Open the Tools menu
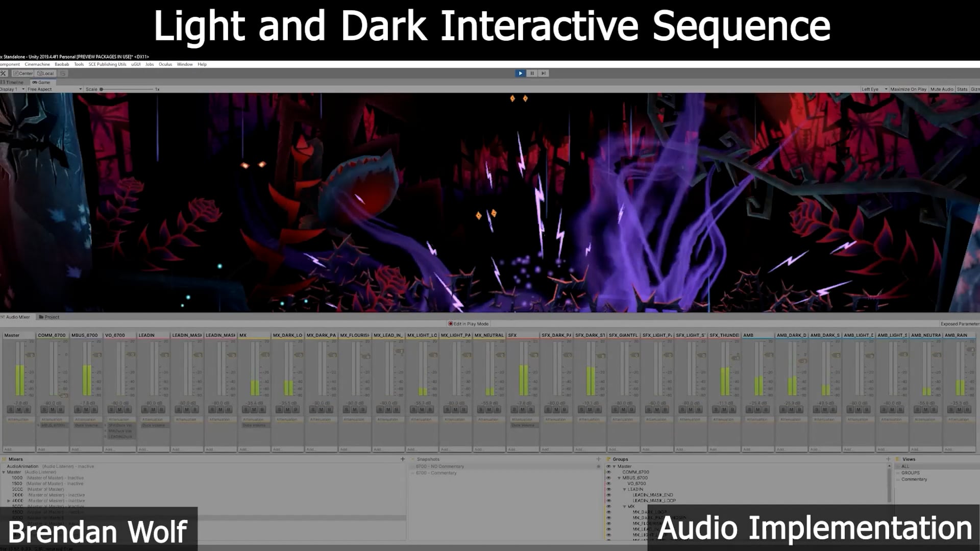980x551 pixels. click(79, 64)
